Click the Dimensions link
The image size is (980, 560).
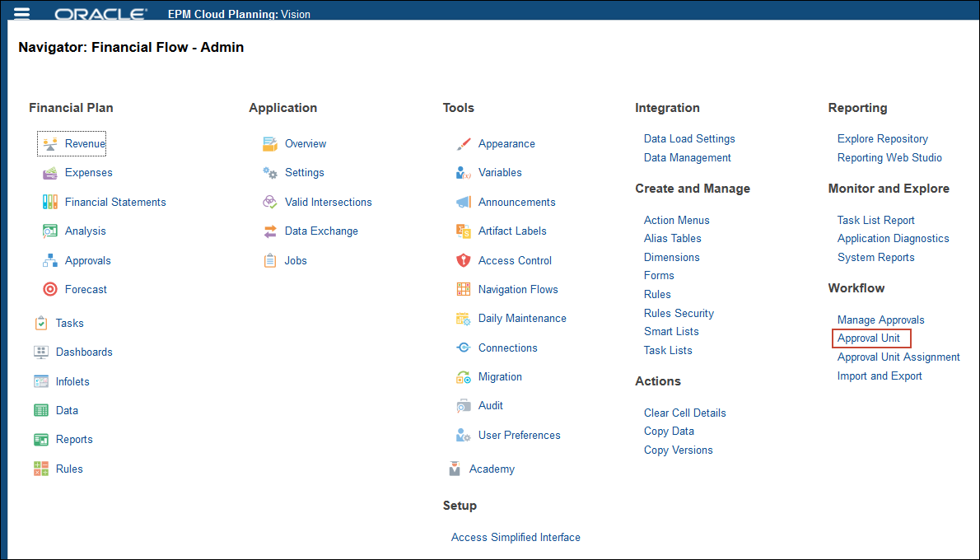(x=671, y=257)
